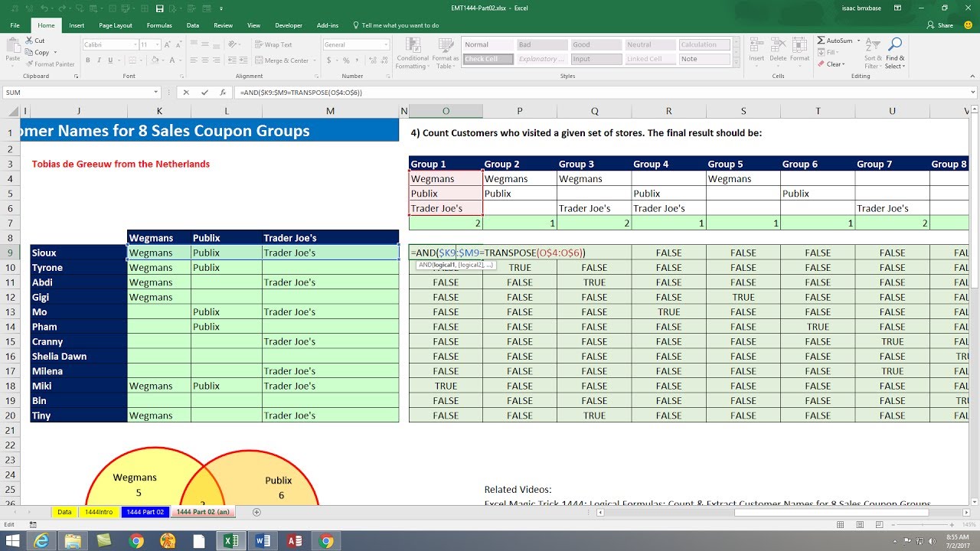
Task: Apply italic formatting
Action: 98,60
